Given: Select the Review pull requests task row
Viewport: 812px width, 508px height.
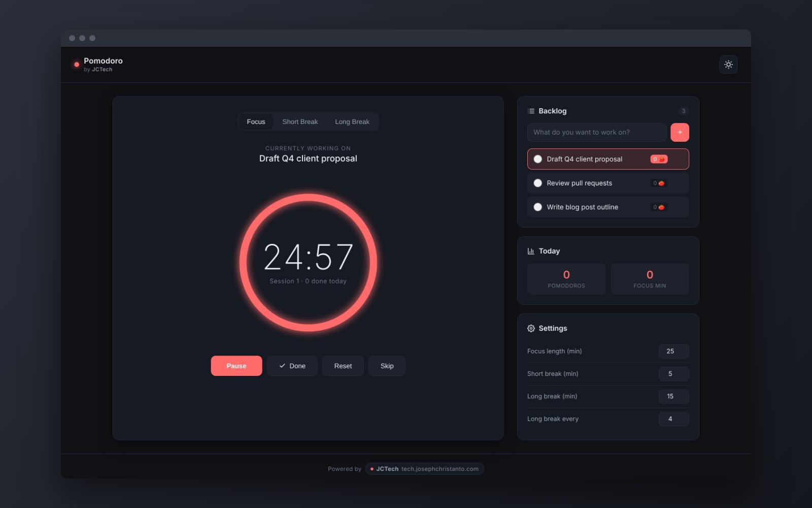Looking at the screenshot, I should click(x=608, y=183).
